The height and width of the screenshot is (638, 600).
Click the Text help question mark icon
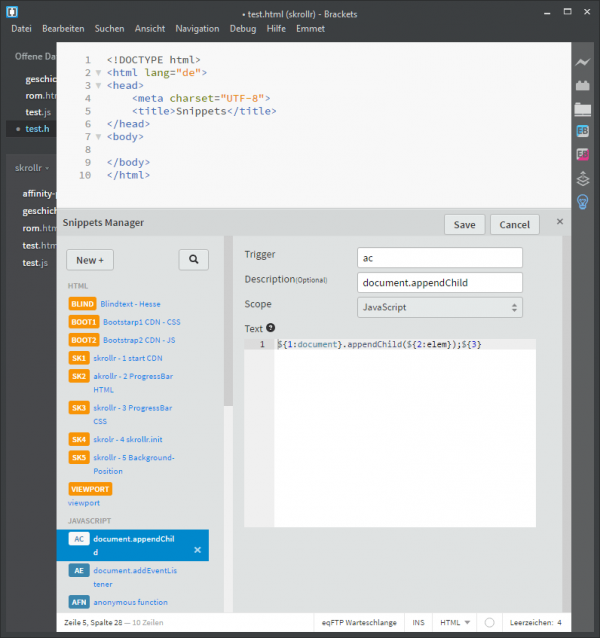click(271, 328)
